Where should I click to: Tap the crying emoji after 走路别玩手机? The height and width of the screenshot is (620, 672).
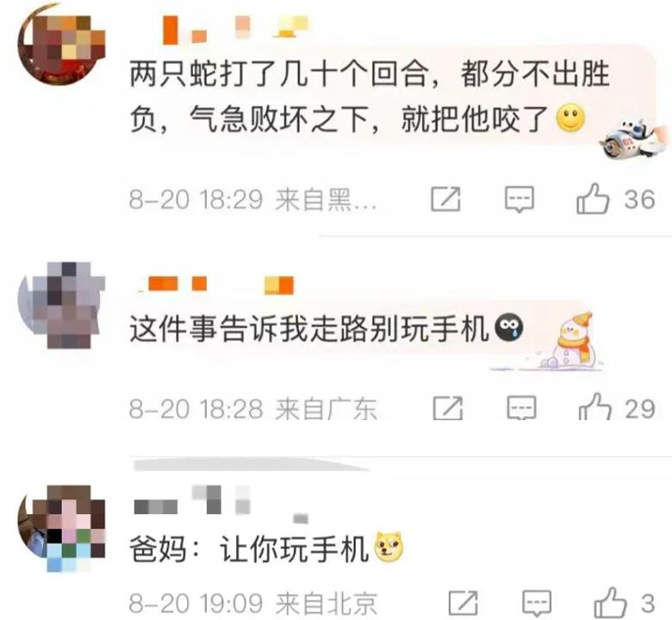point(508,328)
